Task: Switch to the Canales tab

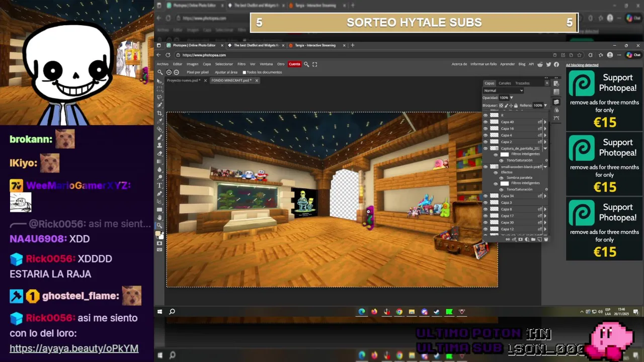Action: tap(505, 83)
